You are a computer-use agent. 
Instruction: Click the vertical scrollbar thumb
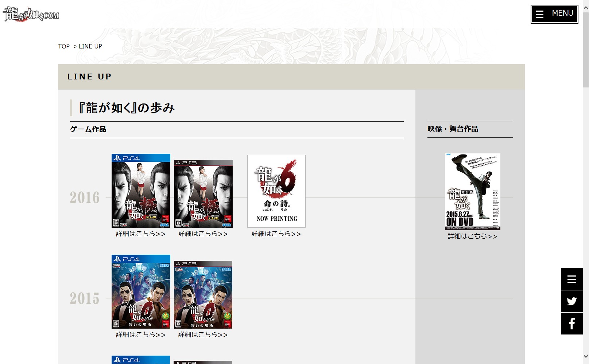586,50
